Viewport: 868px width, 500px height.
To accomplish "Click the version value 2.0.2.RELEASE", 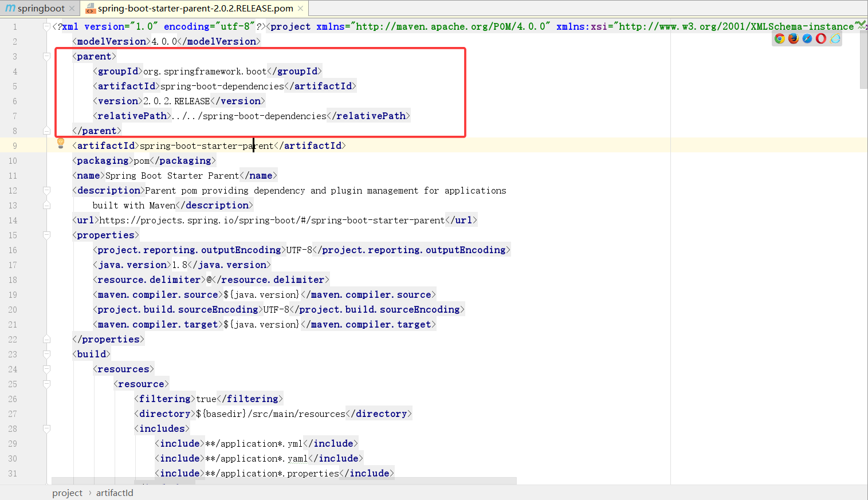I will 176,101.
